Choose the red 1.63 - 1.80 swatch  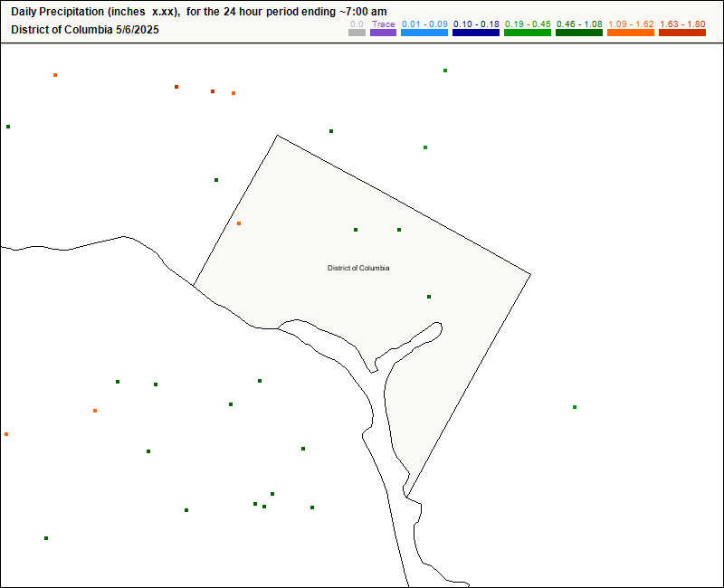(682, 33)
